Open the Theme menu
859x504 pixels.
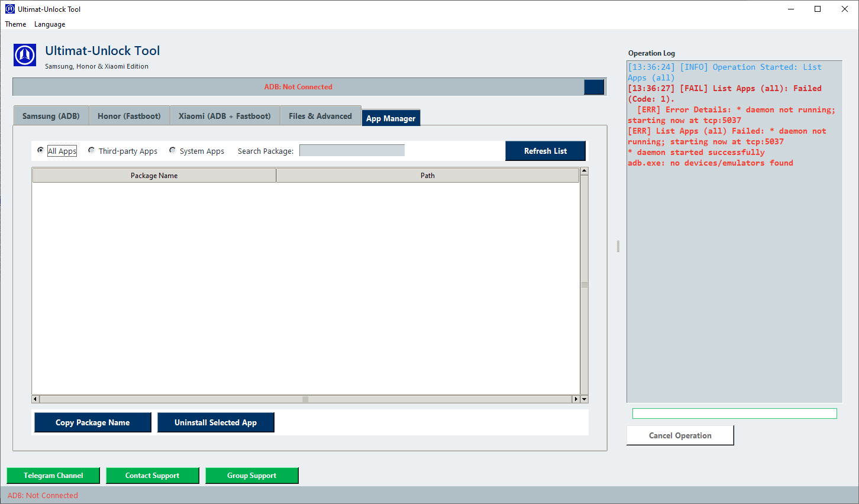(x=15, y=24)
